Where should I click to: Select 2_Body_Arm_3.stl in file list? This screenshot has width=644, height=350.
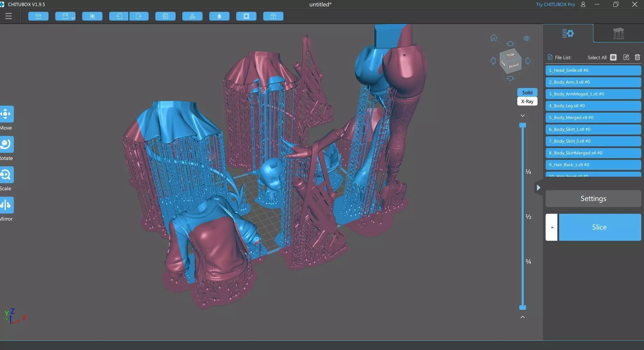pyautogui.click(x=593, y=82)
